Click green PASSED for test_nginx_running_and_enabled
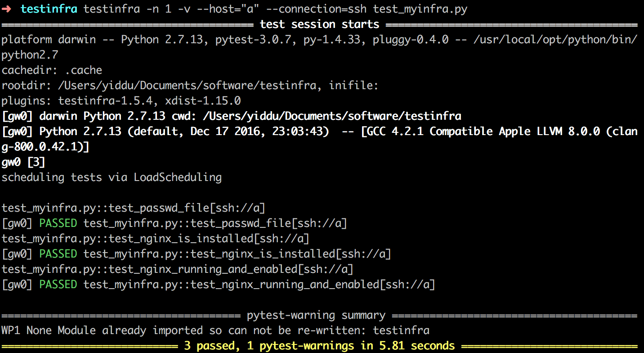Viewport: 644px width, 353px height. [58, 285]
